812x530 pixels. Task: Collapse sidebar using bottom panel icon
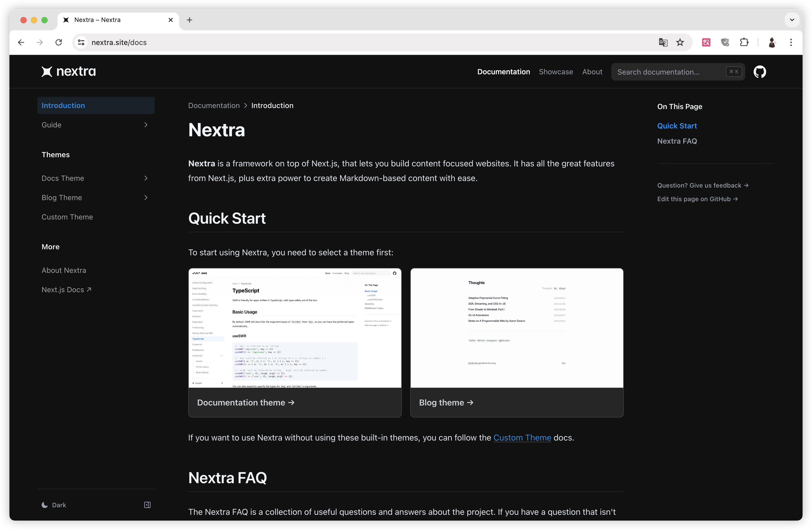[147, 505]
